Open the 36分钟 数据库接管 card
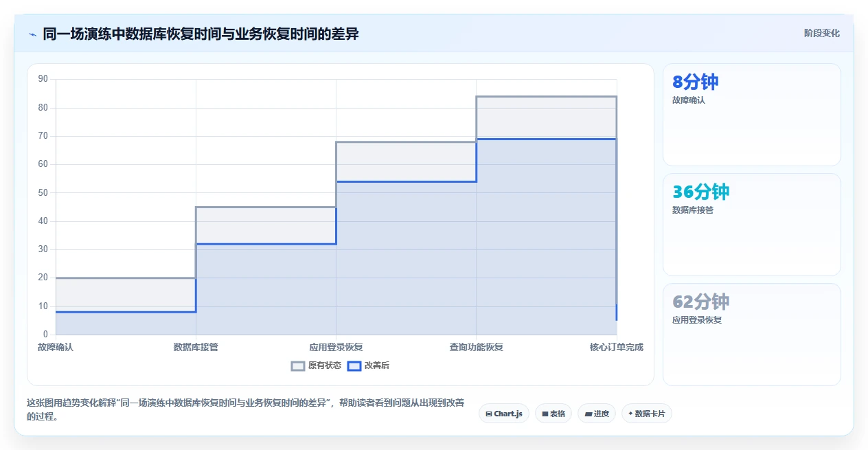Image resolution: width=868 pixels, height=450 pixels. pos(752,225)
